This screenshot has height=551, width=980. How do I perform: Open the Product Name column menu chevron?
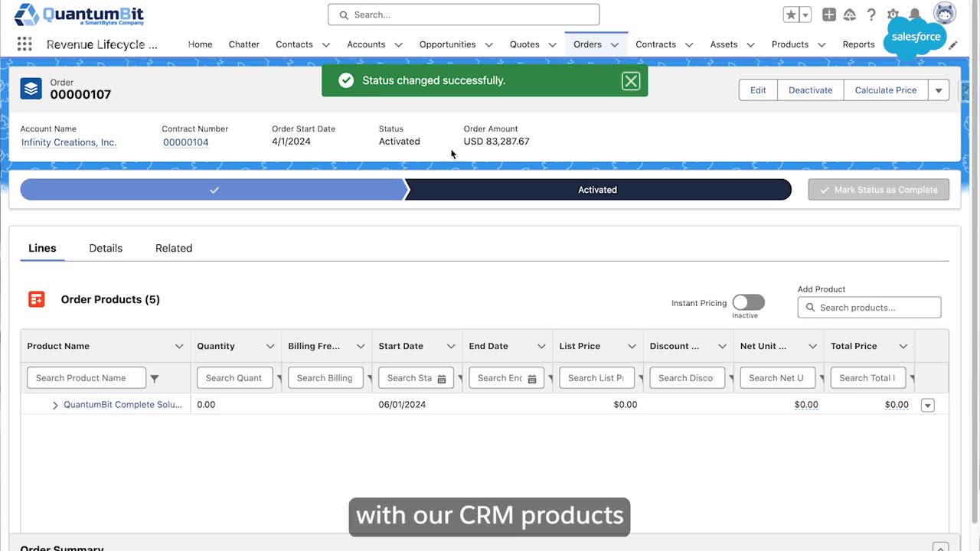coord(179,347)
